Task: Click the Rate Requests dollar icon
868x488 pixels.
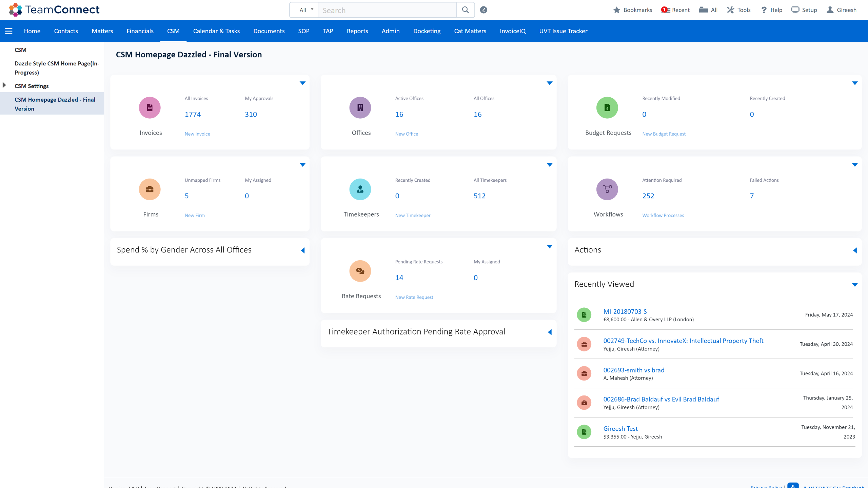Action: click(x=360, y=271)
